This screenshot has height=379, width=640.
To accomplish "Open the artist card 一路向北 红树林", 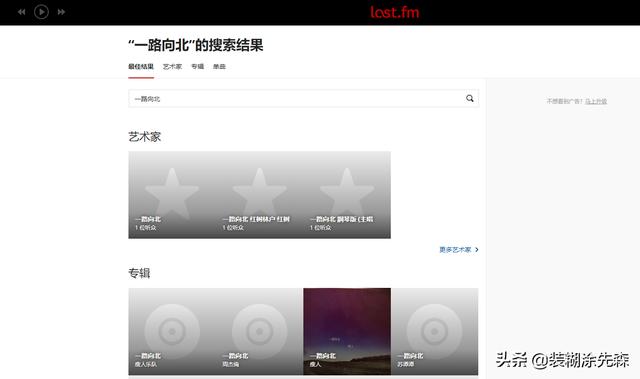I will [x=260, y=195].
